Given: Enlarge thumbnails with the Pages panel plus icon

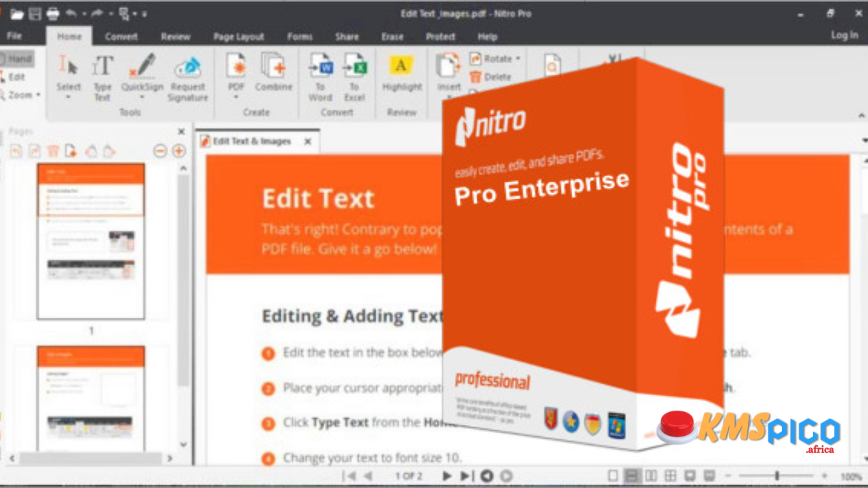Looking at the screenshot, I should click(x=179, y=151).
